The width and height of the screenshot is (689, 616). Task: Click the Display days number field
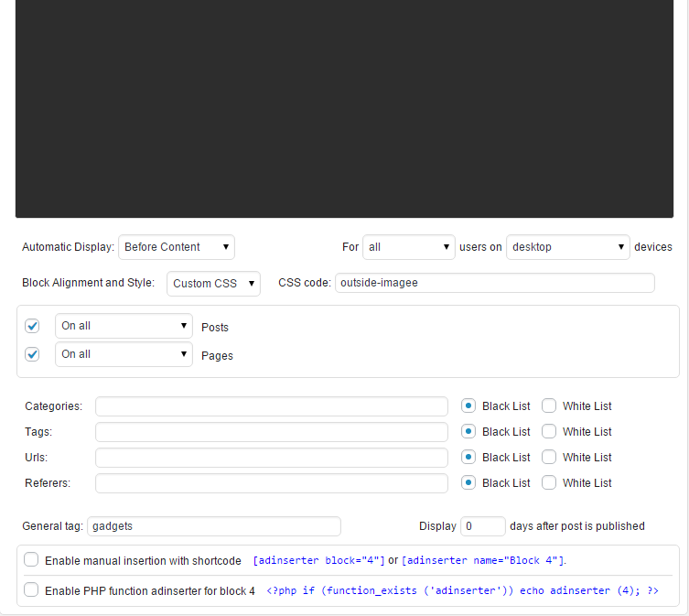(483, 526)
